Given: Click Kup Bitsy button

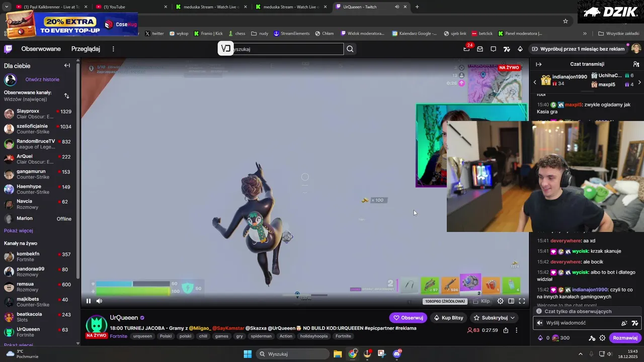Looking at the screenshot, I should (x=448, y=318).
